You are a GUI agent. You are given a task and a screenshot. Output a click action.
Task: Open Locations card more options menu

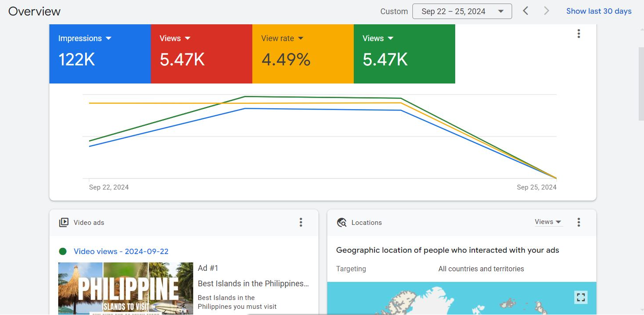(x=578, y=222)
